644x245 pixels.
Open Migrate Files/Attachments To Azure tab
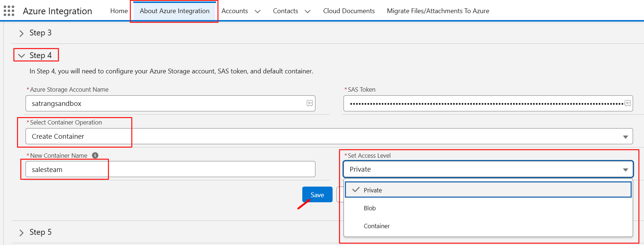pyautogui.click(x=438, y=11)
